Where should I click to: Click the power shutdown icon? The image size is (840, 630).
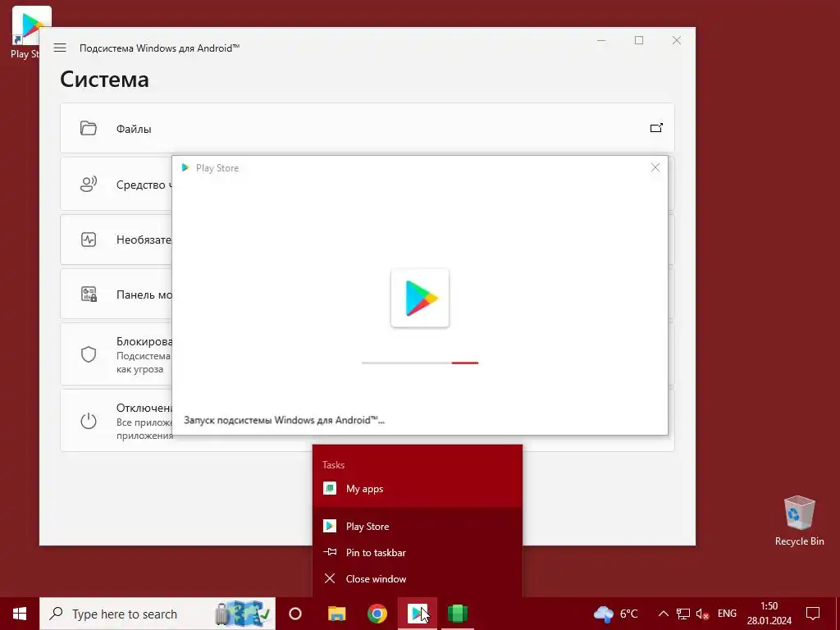point(89,421)
